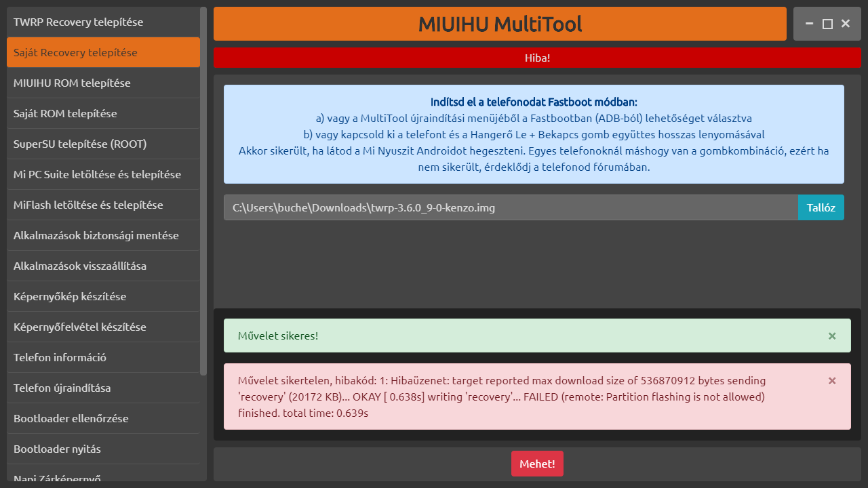Open Képernyőfelvétel készítése
The width and height of the screenshot is (868, 488).
(x=103, y=327)
